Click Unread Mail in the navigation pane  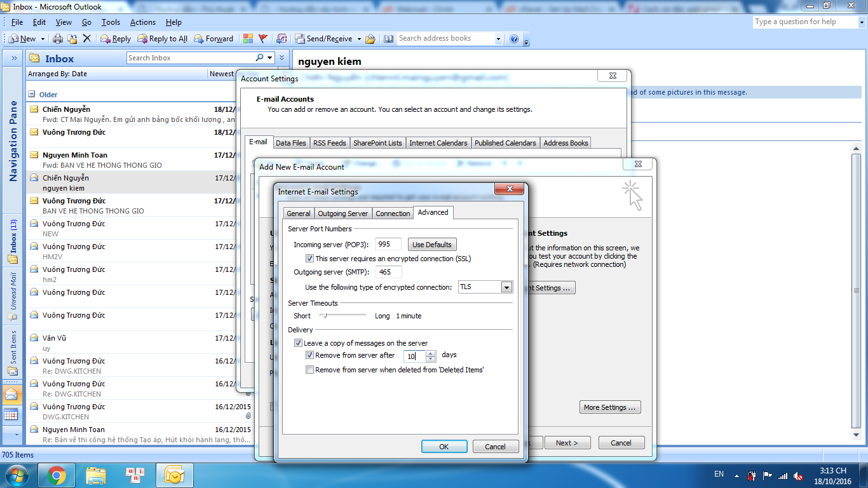[13, 297]
